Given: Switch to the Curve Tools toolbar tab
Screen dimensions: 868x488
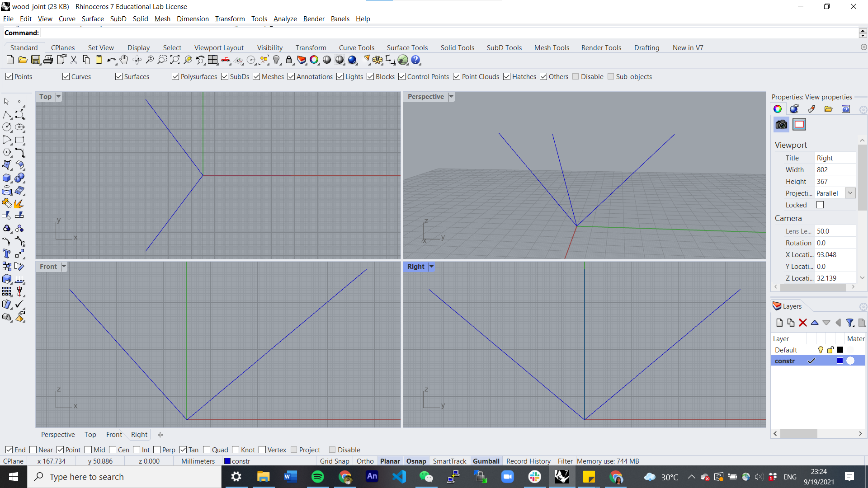Looking at the screenshot, I should point(356,48).
